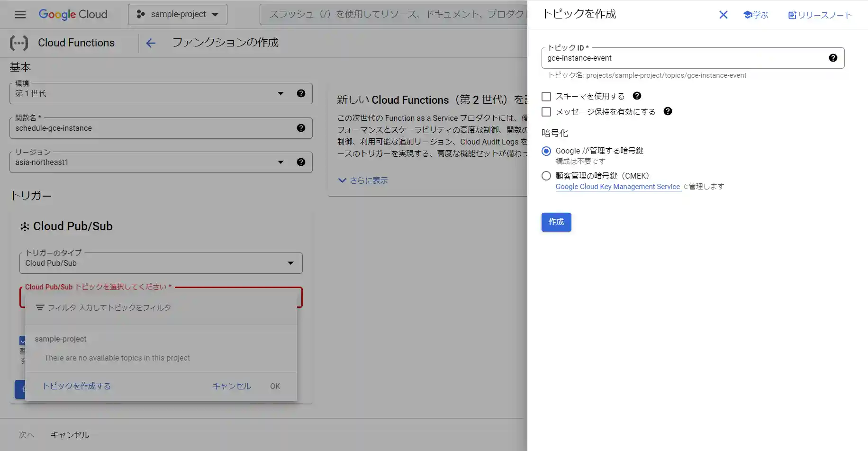The width and height of the screenshot is (868, 451).
Task: Click the キャンセル button at the page bottom
Action: coord(70,435)
